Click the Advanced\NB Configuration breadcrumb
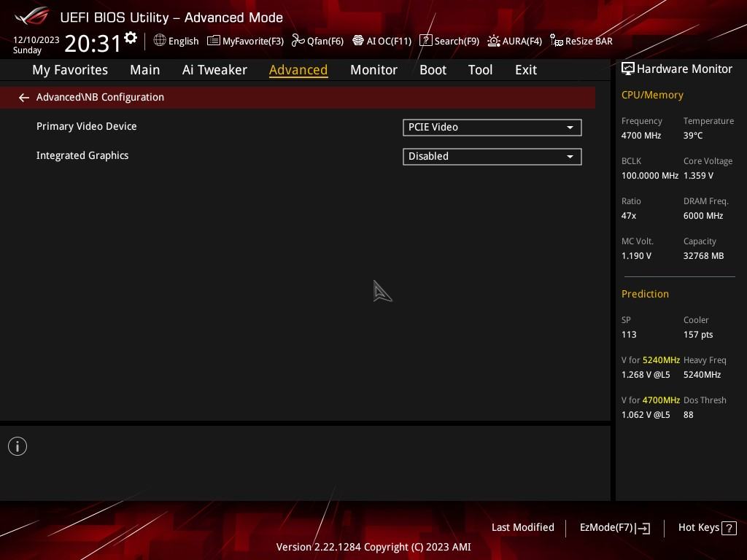The image size is (747, 560). pyautogui.click(x=100, y=97)
